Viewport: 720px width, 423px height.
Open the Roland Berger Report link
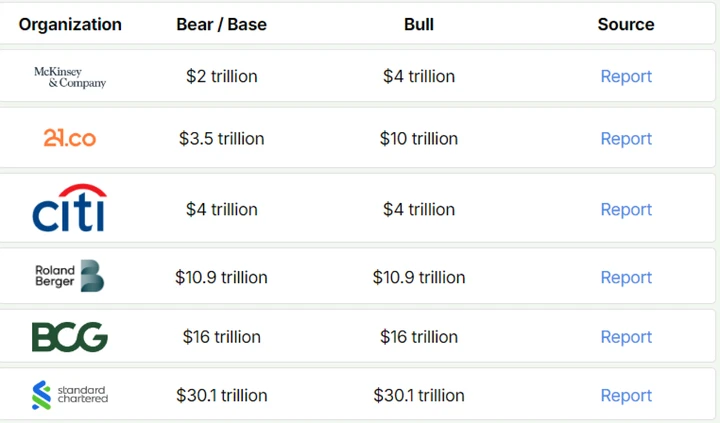click(626, 278)
